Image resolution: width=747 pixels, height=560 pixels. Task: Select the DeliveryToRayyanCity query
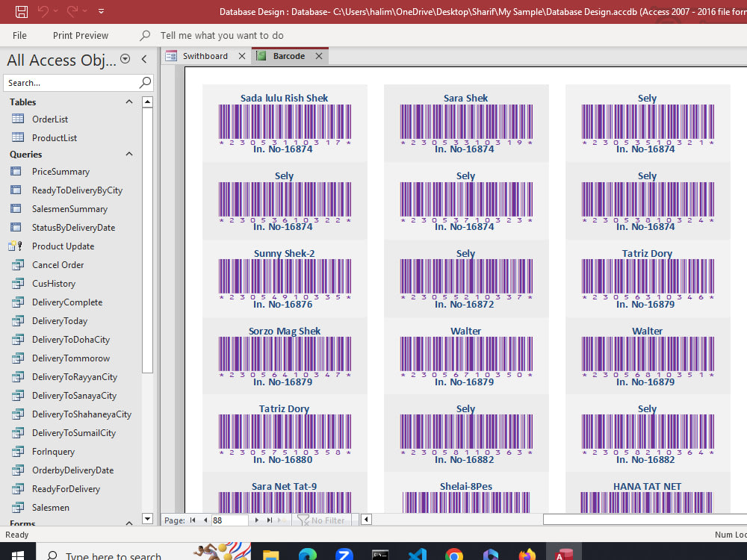point(74,376)
